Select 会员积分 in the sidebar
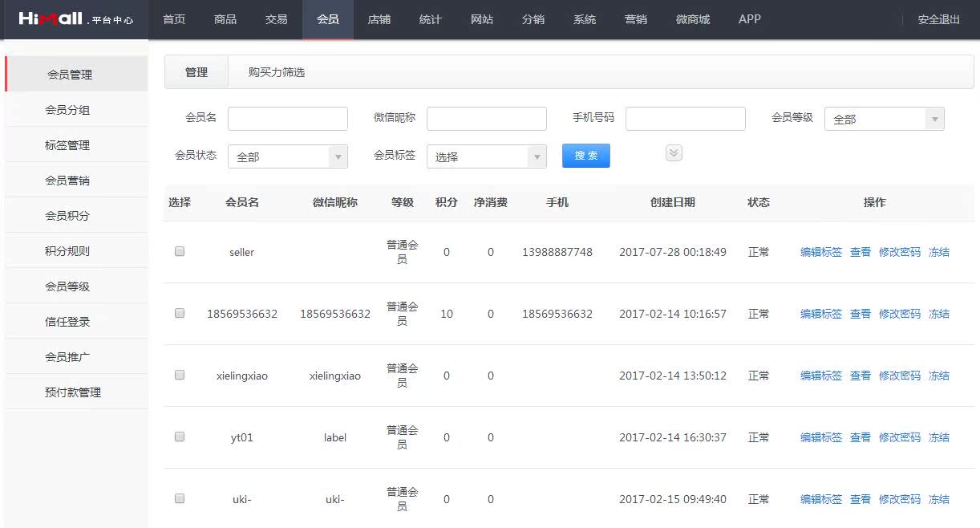 [76, 215]
